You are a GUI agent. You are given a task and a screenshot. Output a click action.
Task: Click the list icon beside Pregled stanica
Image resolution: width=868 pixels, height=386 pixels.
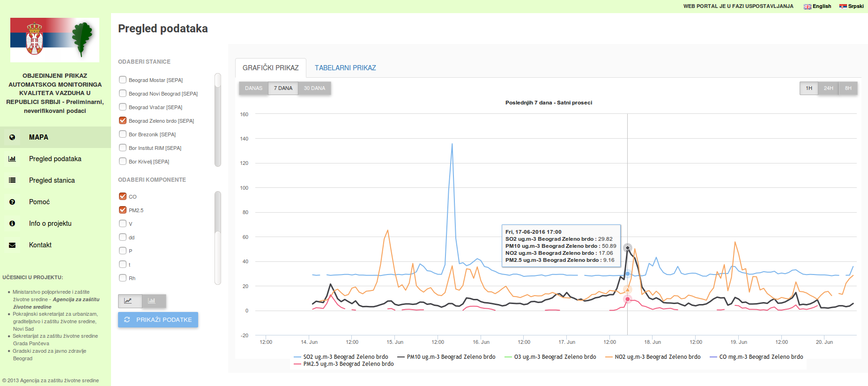[12, 180]
